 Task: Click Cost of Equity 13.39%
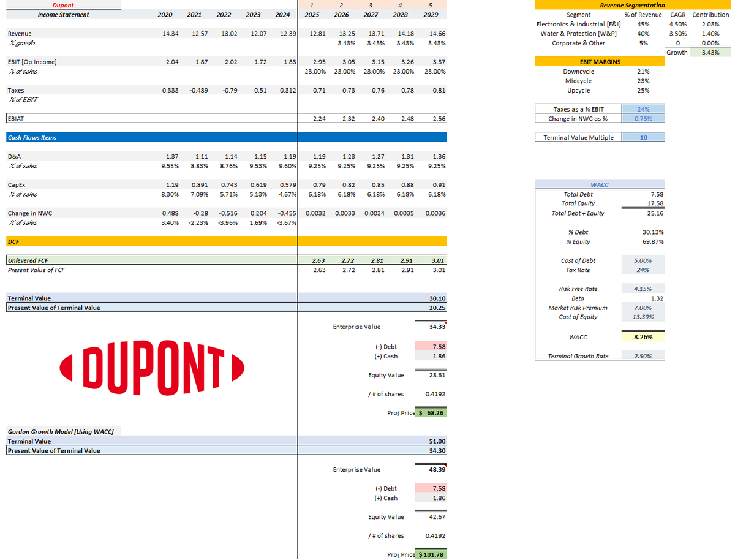coord(643,317)
